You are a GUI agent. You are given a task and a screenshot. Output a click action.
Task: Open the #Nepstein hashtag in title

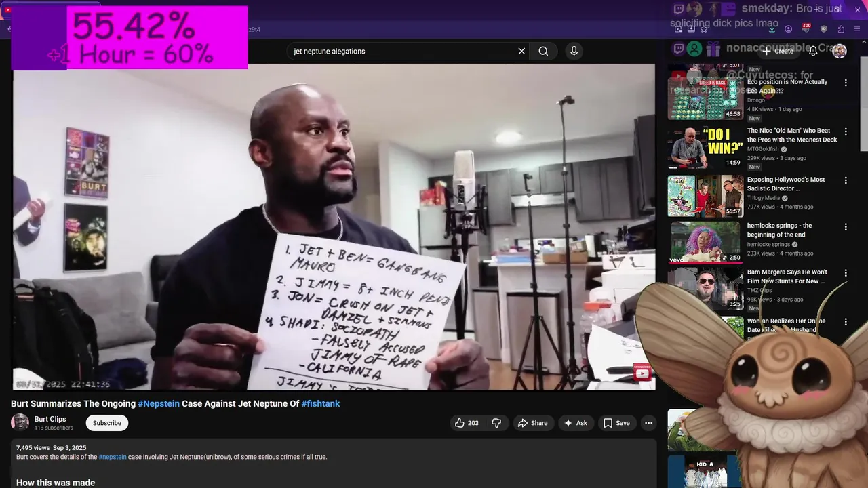(x=159, y=403)
